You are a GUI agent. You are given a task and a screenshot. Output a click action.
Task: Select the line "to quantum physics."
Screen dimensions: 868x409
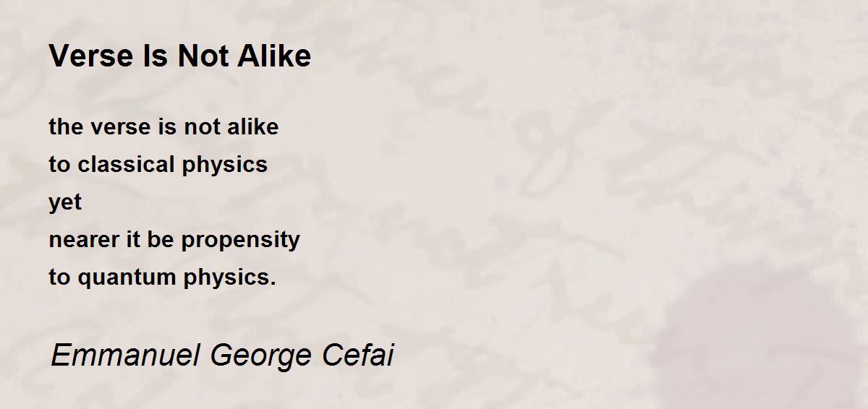(x=163, y=277)
